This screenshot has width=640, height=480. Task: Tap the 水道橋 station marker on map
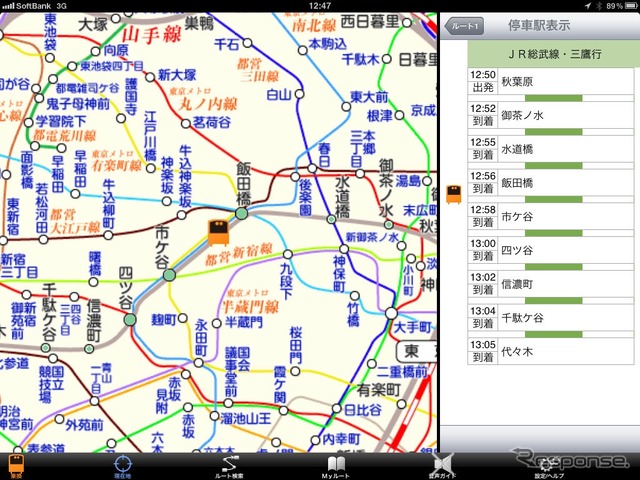coord(331,220)
